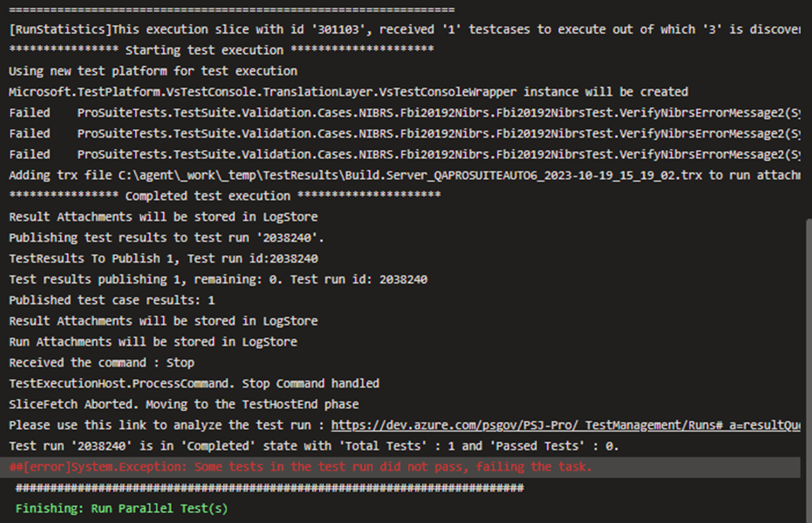
Task: Click the Published test case results: 1 line
Action: 112,301
